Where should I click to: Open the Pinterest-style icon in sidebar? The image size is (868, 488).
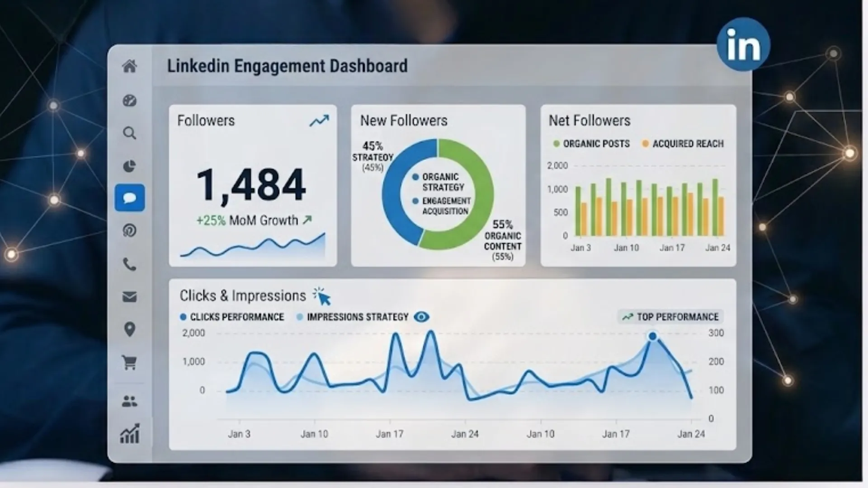(130, 231)
